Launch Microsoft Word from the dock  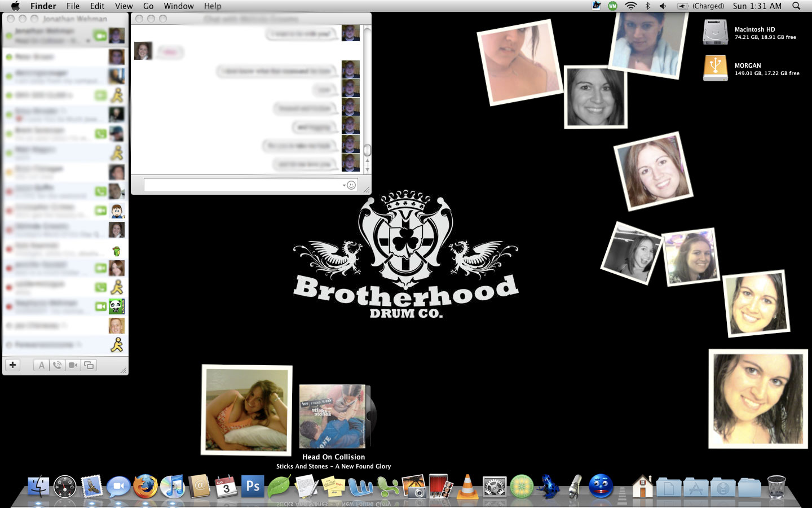point(360,486)
